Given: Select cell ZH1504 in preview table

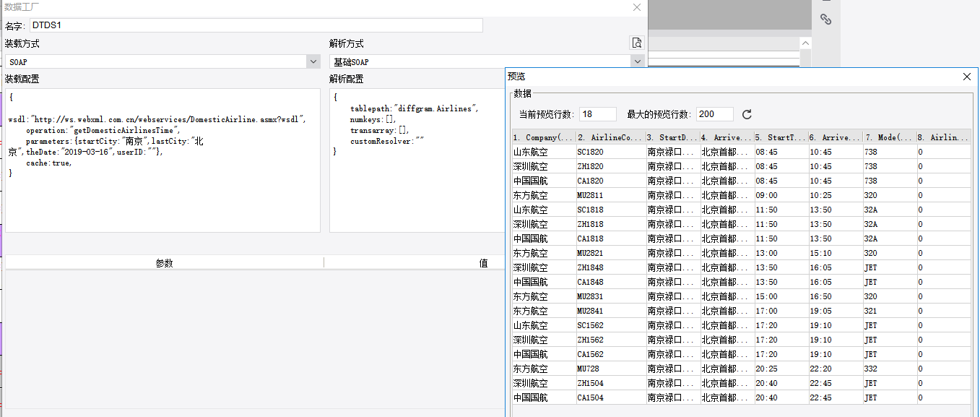Looking at the screenshot, I should (x=611, y=383).
